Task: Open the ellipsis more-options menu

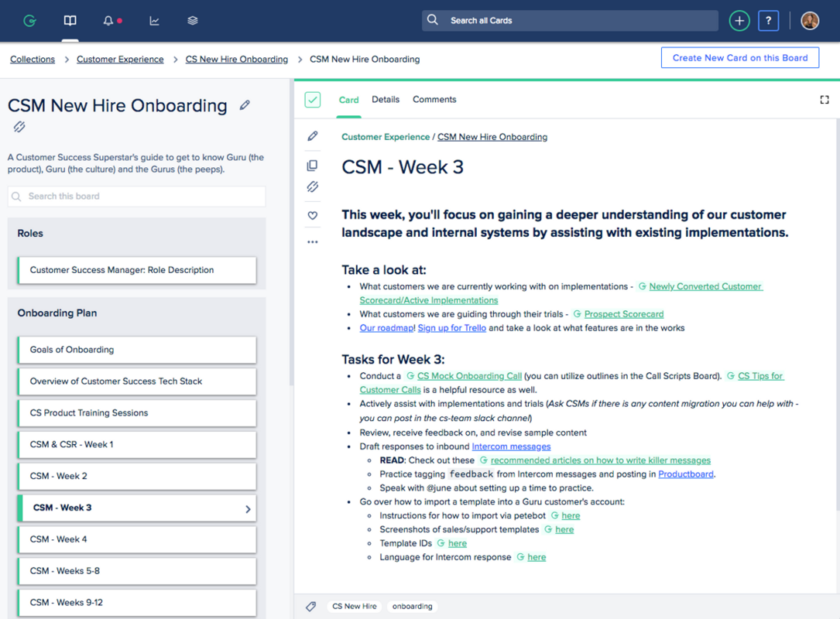Action: (312, 241)
